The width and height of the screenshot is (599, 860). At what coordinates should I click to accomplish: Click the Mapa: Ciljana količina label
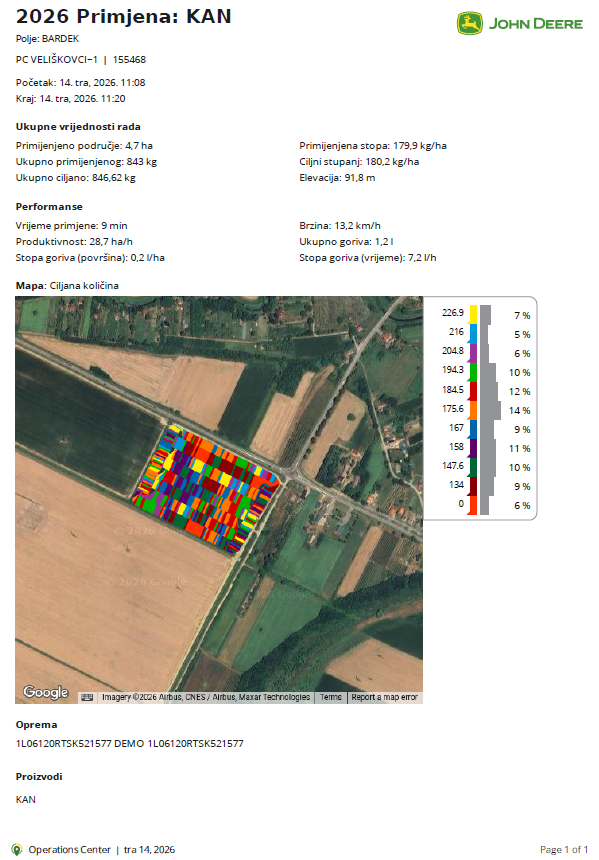point(67,286)
